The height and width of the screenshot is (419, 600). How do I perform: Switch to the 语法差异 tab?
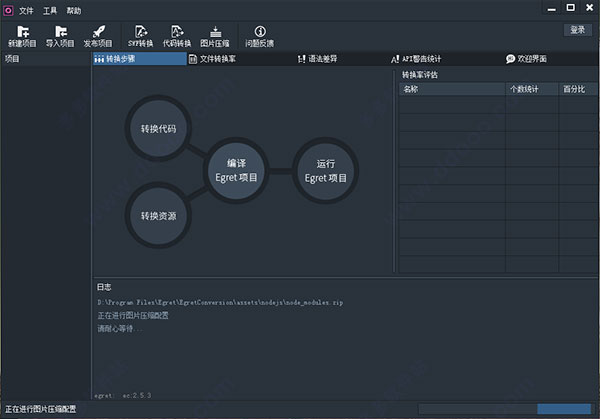click(x=318, y=59)
